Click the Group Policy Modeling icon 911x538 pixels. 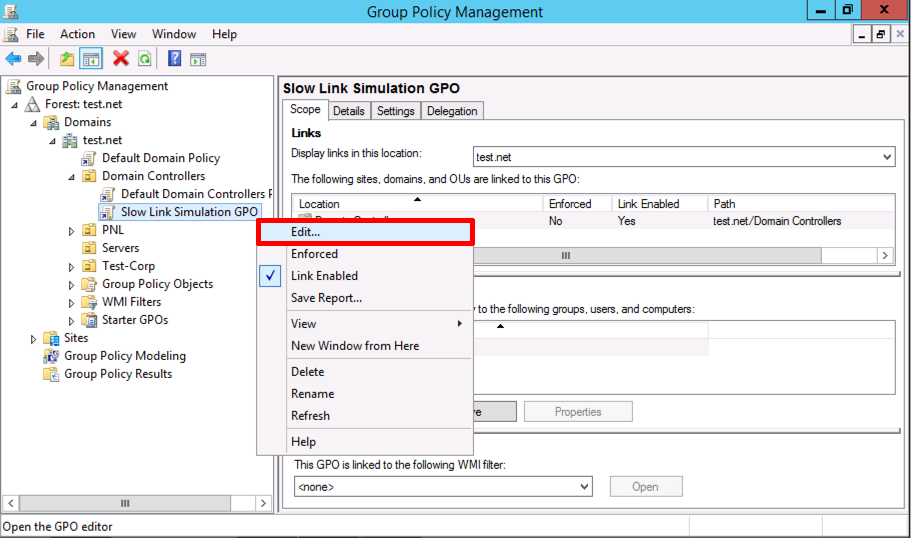(52, 356)
